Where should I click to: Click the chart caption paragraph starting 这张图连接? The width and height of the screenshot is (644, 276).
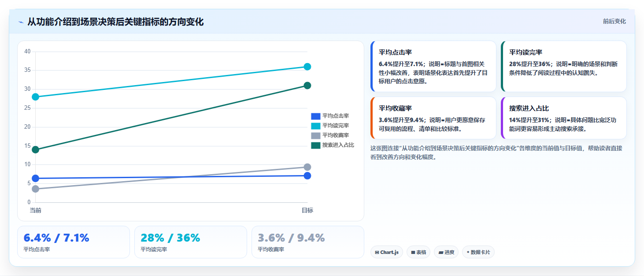(496, 153)
